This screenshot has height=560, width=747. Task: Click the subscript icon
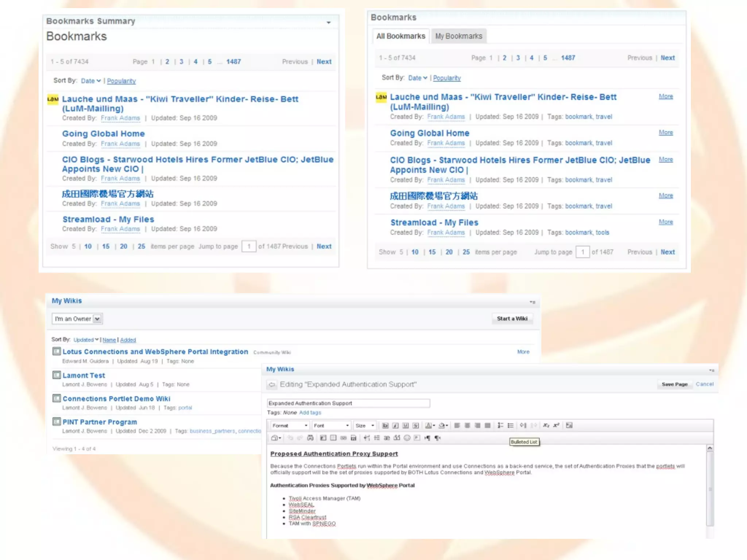[x=546, y=425]
